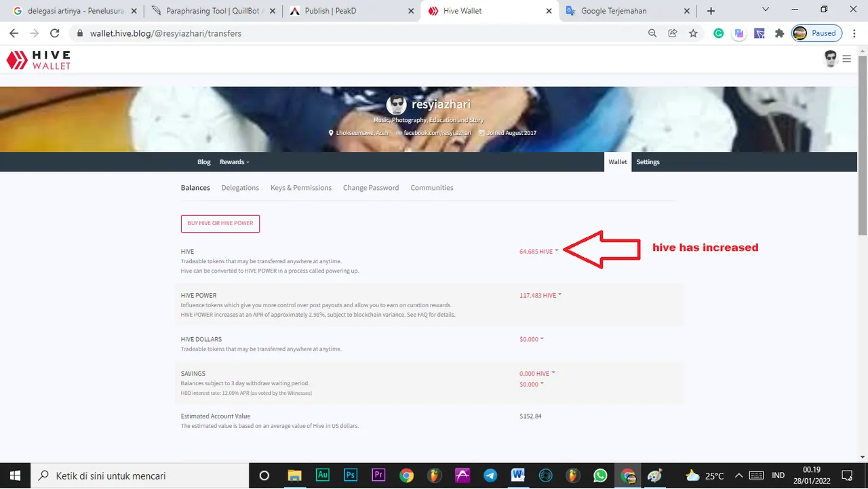Viewport: 868px width, 489px height.
Task: Open the Grammarly extension
Action: [x=719, y=33]
